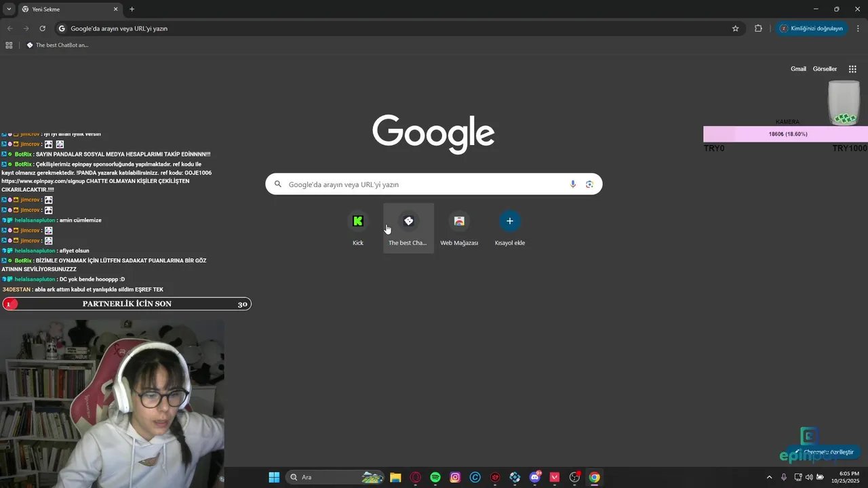The height and width of the screenshot is (488, 868).
Task: Show hidden system tray icons
Action: (x=769, y=477)
